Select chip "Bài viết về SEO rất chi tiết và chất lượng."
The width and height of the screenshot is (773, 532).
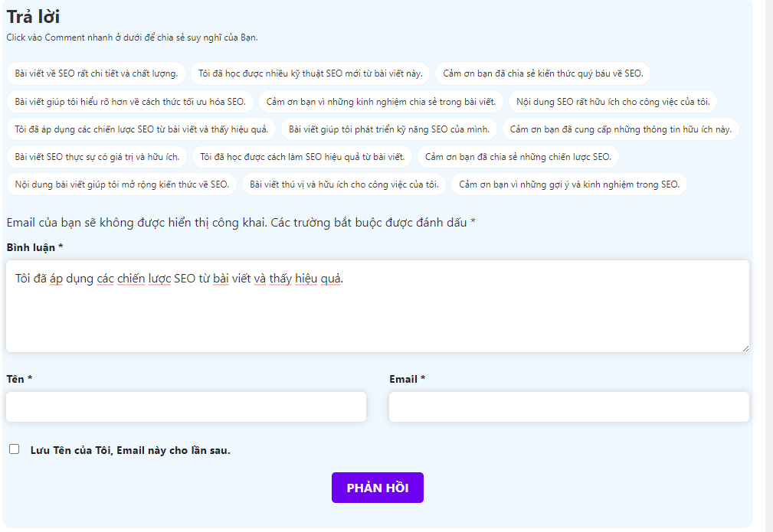pos(96,73)
